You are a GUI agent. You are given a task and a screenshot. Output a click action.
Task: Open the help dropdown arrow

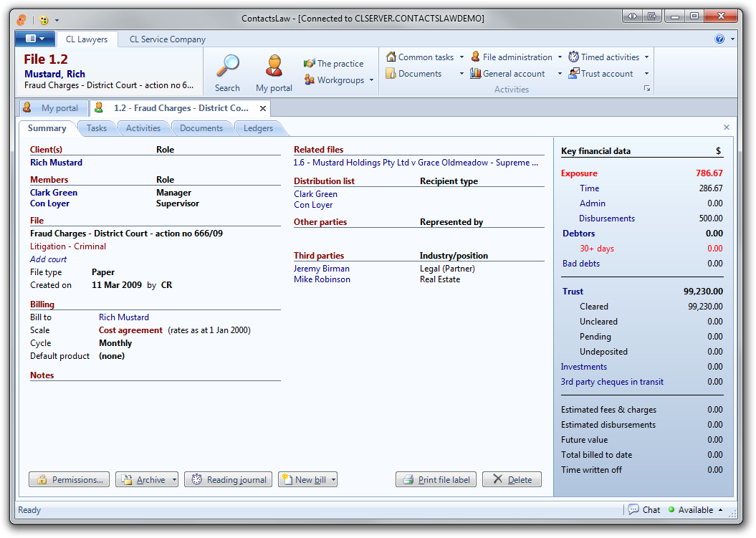(x=732, y=39)
